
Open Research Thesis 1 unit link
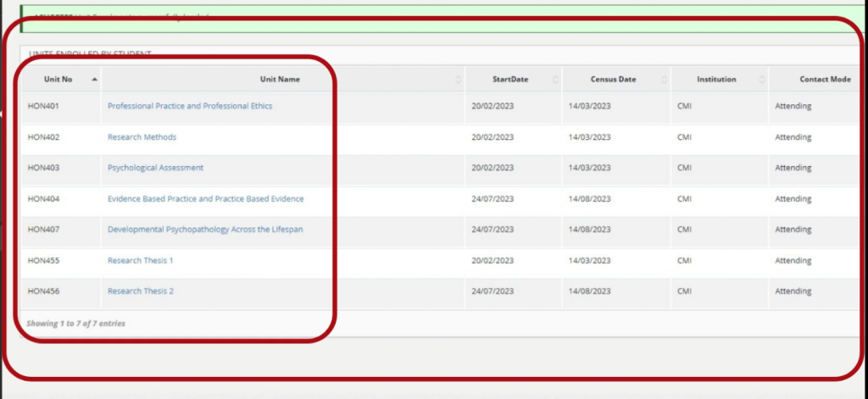point(140,260)
